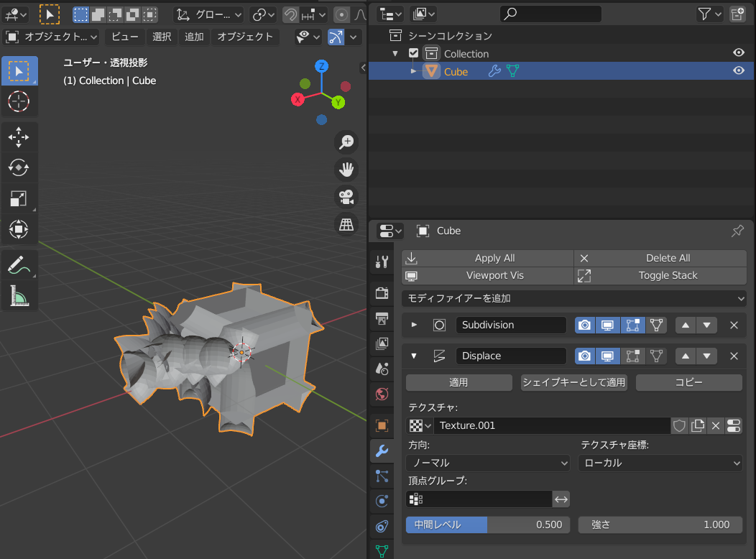Open the Object properties tab
The image size is (756, 559).
coord(382,425)
